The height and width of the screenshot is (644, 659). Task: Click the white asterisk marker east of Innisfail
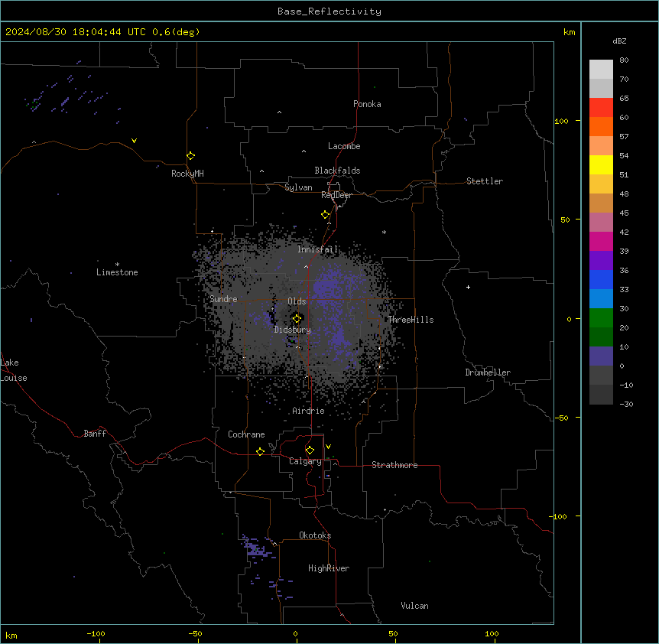384,232
